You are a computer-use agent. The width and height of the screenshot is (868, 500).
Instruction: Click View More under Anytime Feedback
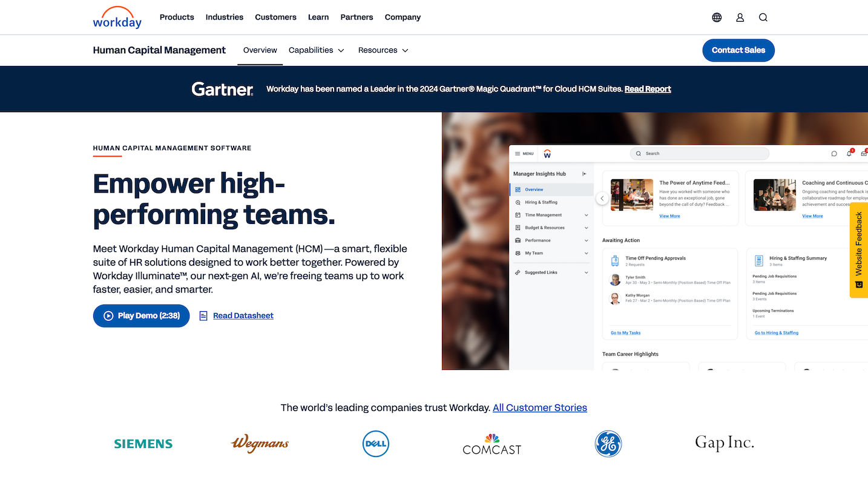point(669,216)
